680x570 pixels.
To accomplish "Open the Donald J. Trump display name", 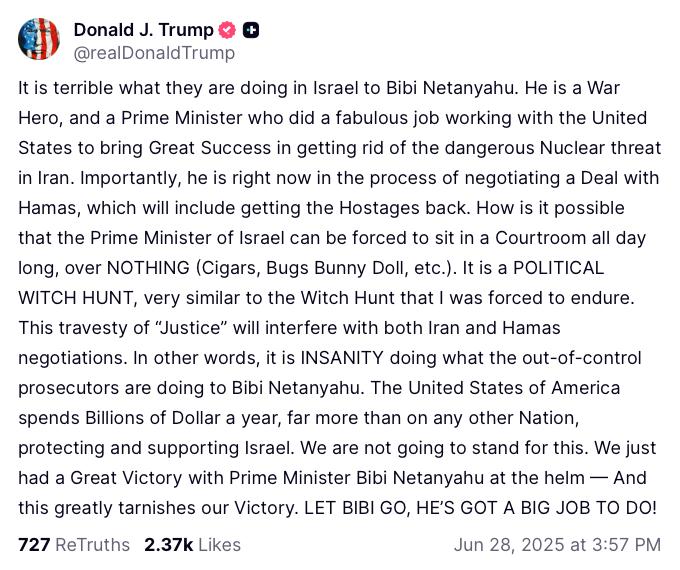I will click(x=143, y=30).
